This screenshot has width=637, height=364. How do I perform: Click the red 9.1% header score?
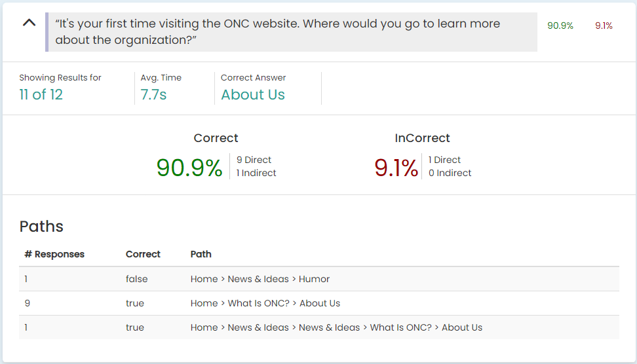click(604, 26)
